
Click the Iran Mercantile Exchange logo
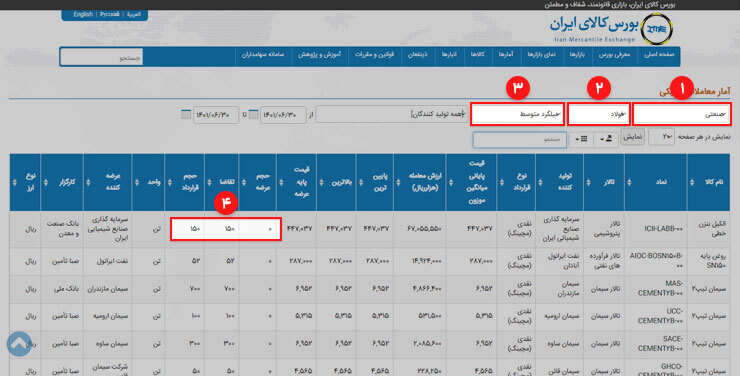click(612, 28)
